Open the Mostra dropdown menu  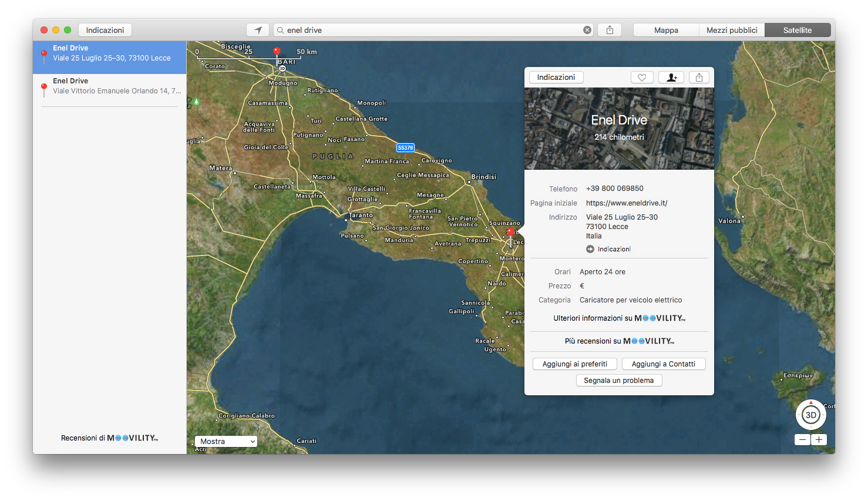[x=226, y=441]
